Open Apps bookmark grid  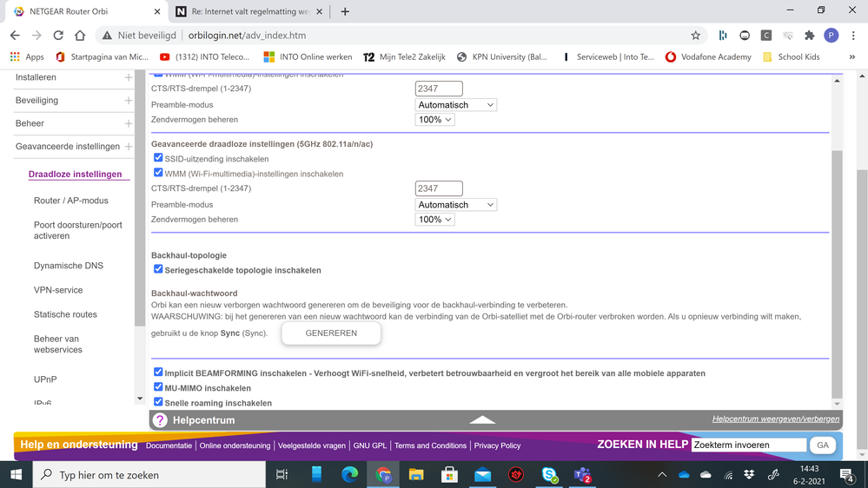tap(27, 57)
